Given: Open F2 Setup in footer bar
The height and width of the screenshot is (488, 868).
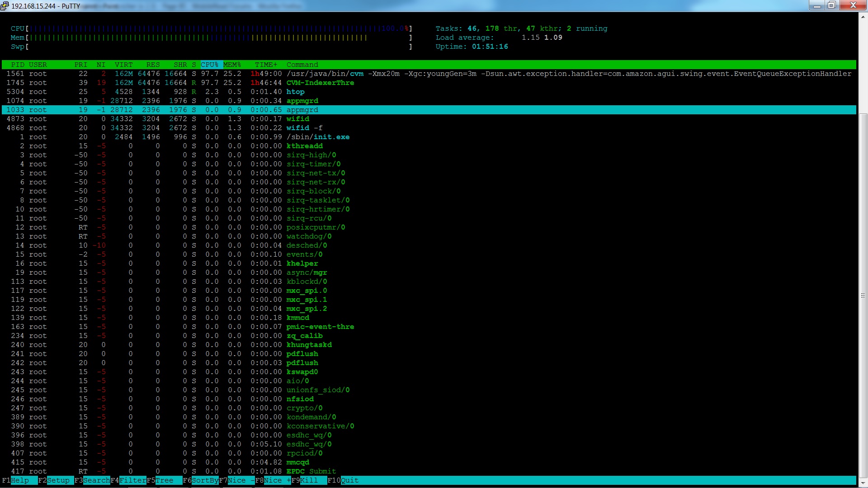Looking at the screenshot, I should click(x=58, y=480).
